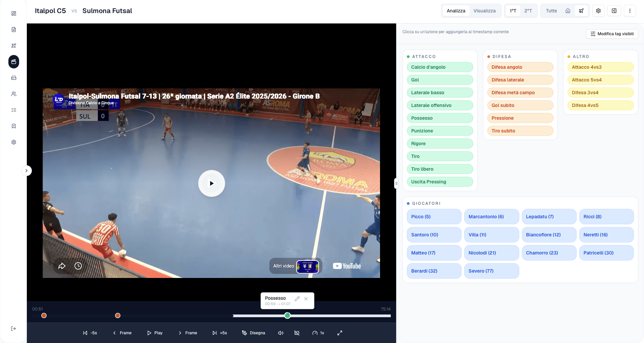Select player Biancofiore (12)
The image size is (644, 343).
(x=549, y=235)
